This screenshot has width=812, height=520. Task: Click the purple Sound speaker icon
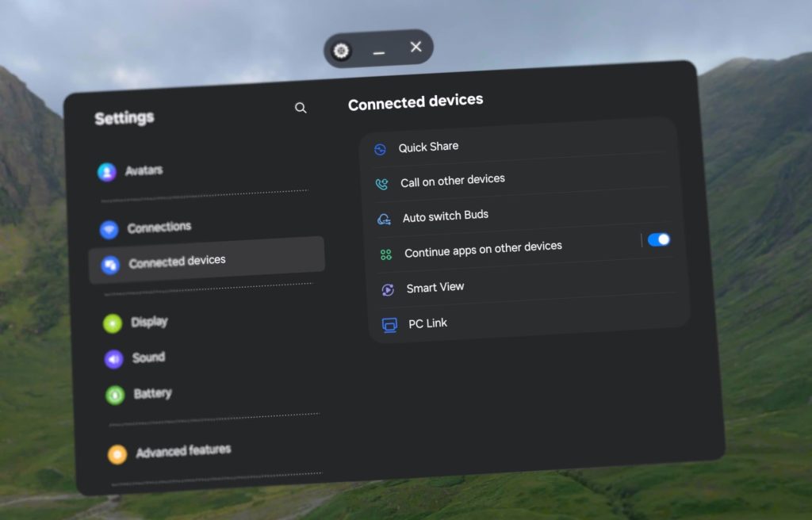tap(114, 359)
